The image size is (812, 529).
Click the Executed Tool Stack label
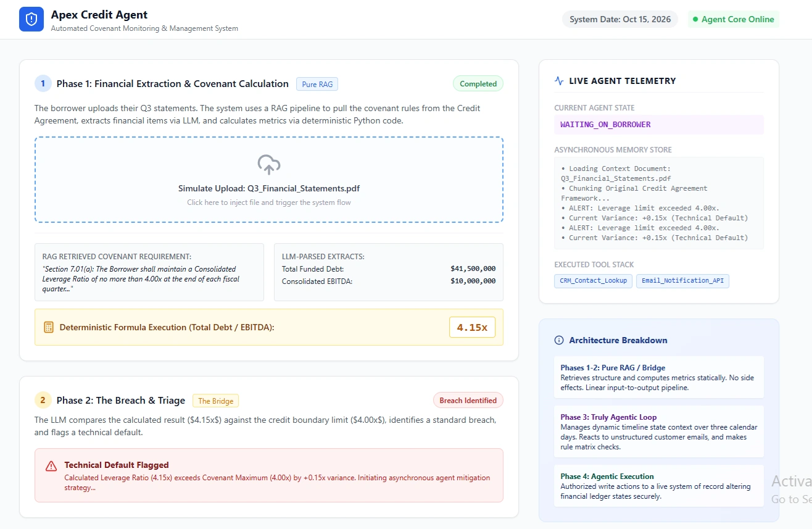tap(594, 265)
